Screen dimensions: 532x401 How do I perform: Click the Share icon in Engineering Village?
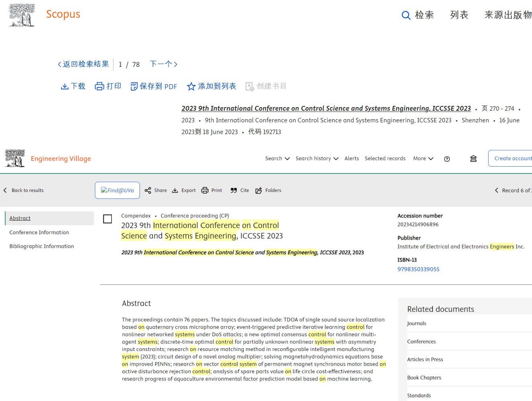(x=148, y=190)
